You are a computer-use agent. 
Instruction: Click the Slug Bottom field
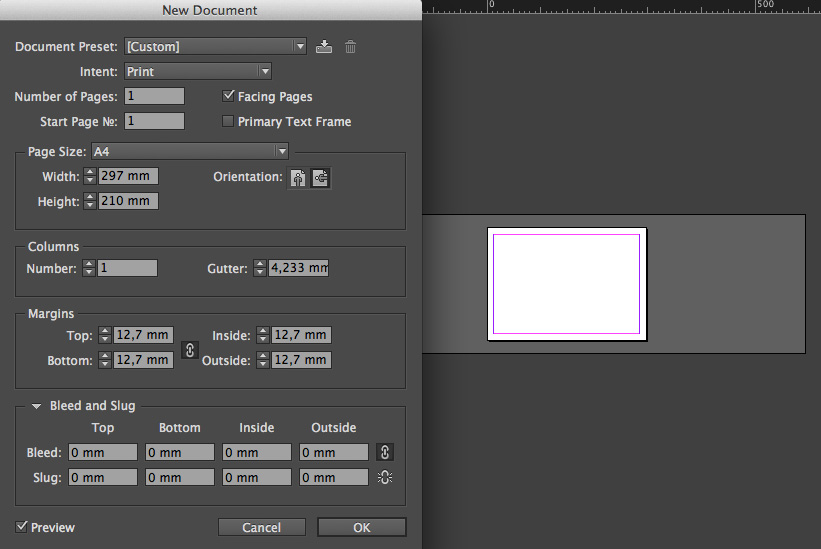[x=180, y=477]
